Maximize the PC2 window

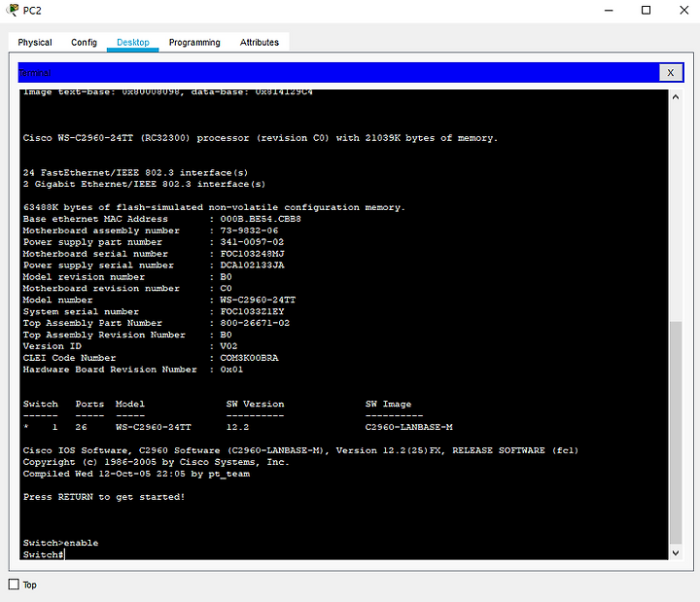point(646,11)
